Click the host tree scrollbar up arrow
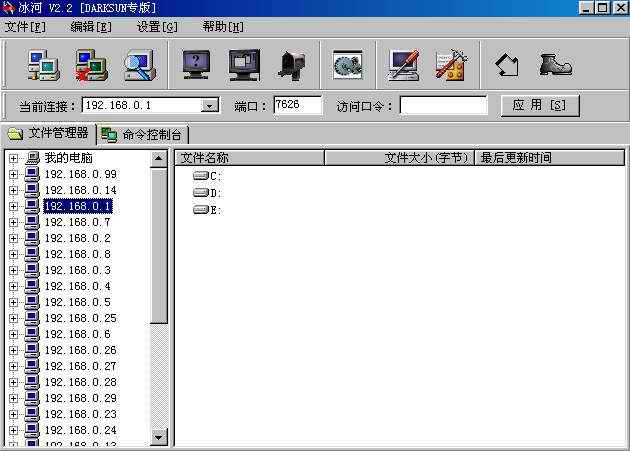The width and height of the screenshot is (630, 451). (159, 159)
